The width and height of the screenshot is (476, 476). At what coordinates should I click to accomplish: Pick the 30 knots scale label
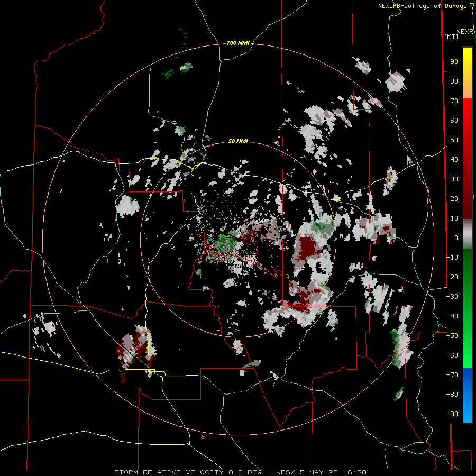pyautogui.click(x=454, y=179)
